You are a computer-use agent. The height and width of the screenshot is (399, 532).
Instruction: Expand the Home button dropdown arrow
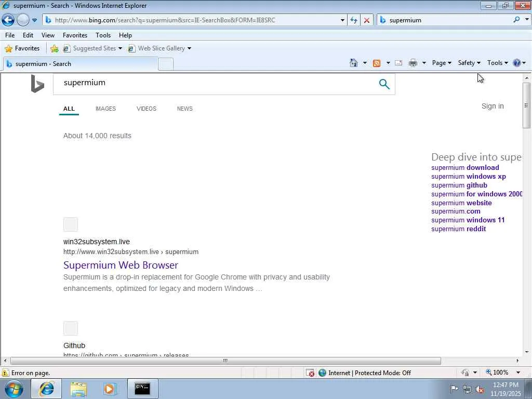(x=365, y=63)
